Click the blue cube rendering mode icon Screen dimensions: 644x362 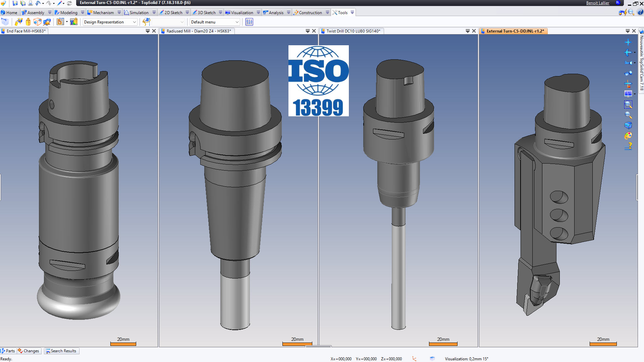[x=628, y=125]
